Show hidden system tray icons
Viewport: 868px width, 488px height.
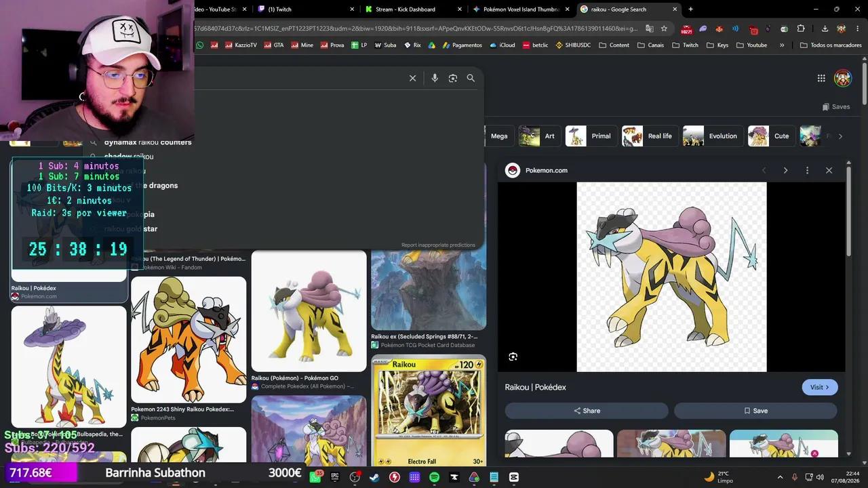780,477
